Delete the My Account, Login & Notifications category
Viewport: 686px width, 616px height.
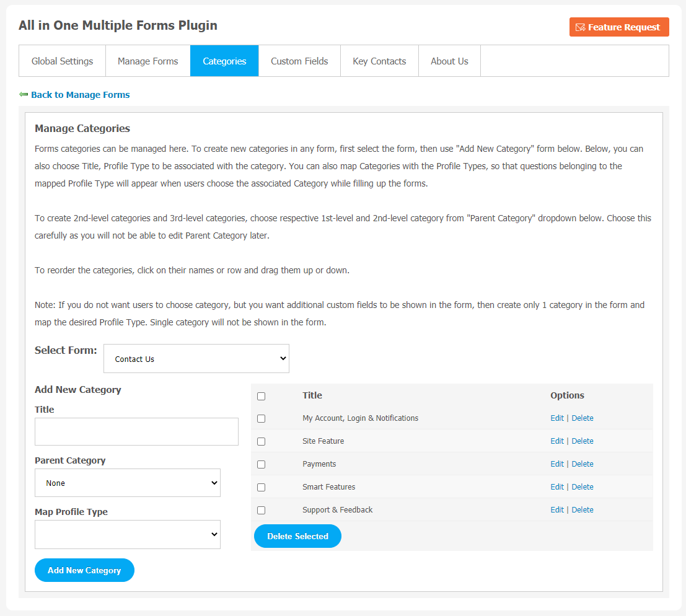583,418
